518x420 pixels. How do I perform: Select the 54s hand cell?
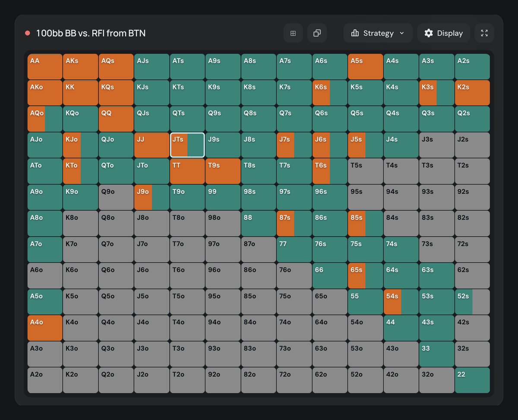pos(401,302)
